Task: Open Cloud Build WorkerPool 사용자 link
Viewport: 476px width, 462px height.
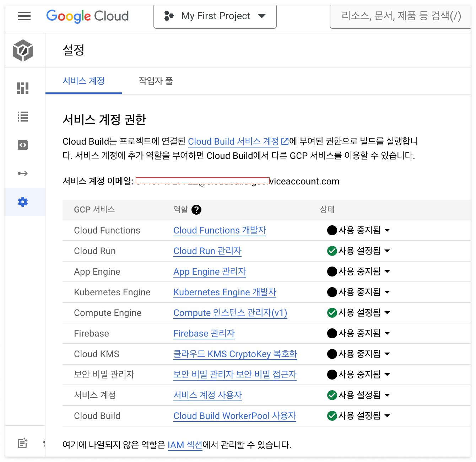Action: click(x=235, y=416)
